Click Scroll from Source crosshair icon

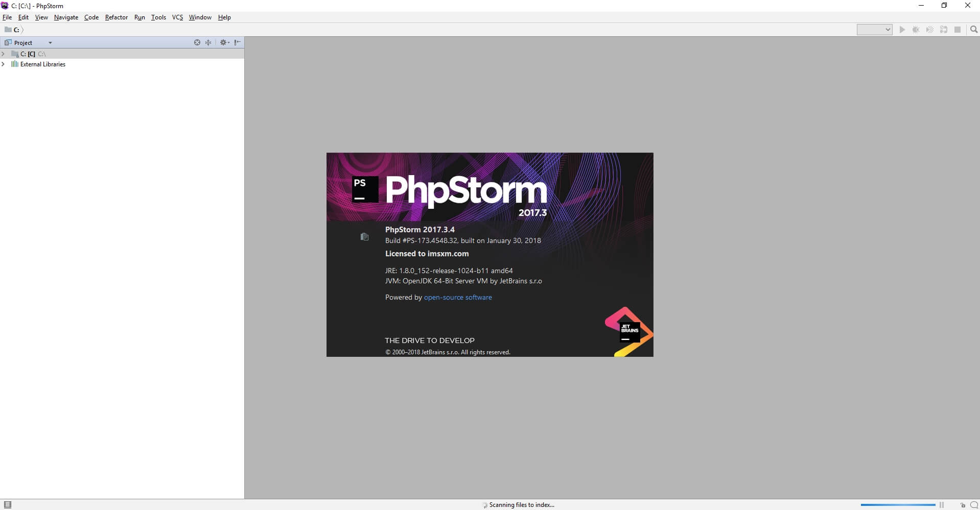click(x=197, y=43)
